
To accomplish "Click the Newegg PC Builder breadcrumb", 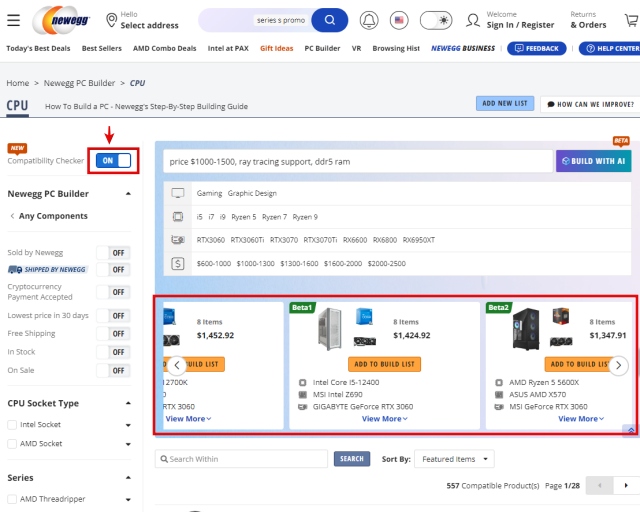I will pyautogui.click(x=79, y=83).
